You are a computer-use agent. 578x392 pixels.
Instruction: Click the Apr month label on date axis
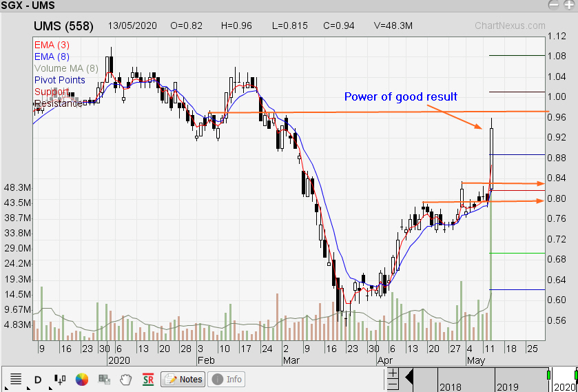385,360
